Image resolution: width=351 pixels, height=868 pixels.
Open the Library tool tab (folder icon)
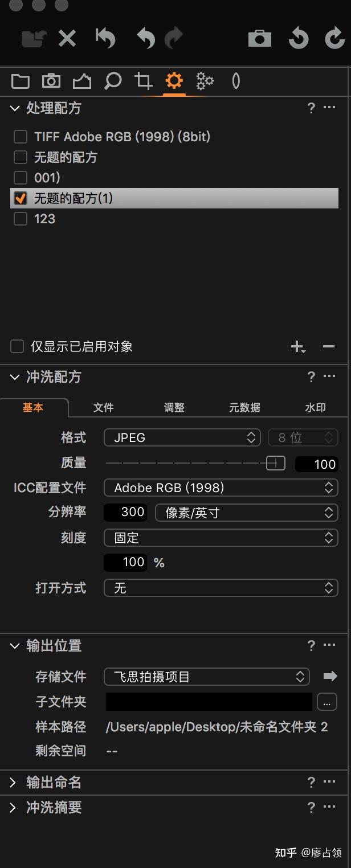coord(20,81)
